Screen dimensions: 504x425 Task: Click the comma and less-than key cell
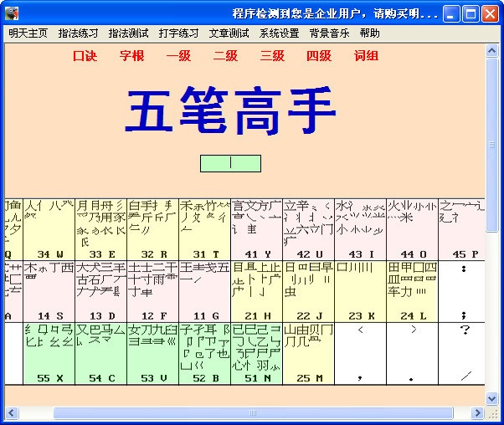tap(360, 353)
